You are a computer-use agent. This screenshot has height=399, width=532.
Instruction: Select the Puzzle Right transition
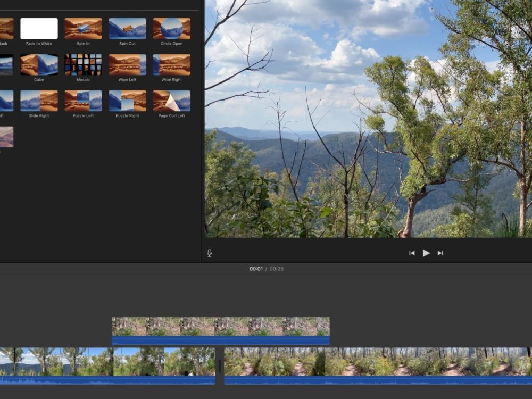(127, 101)
